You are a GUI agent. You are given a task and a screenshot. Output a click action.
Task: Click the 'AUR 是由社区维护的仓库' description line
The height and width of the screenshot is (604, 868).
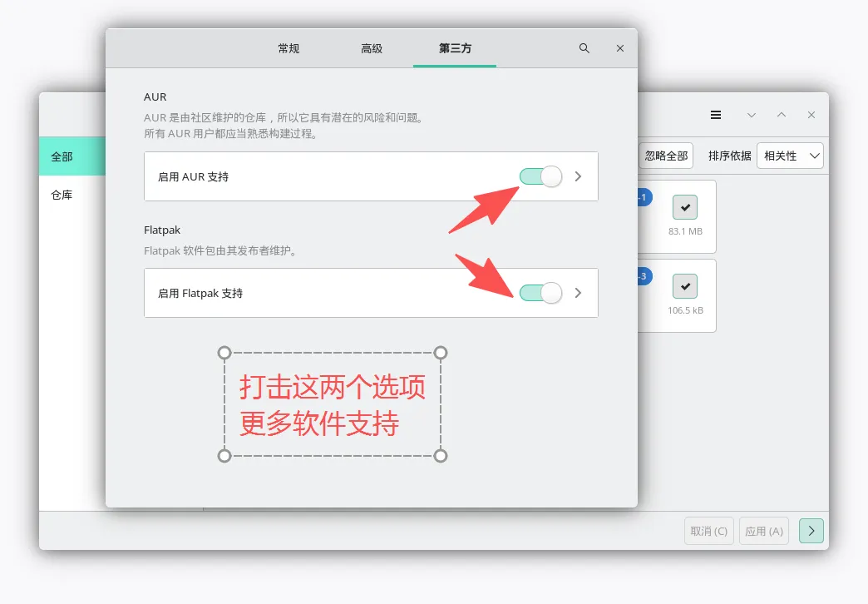tap(284, 117)
